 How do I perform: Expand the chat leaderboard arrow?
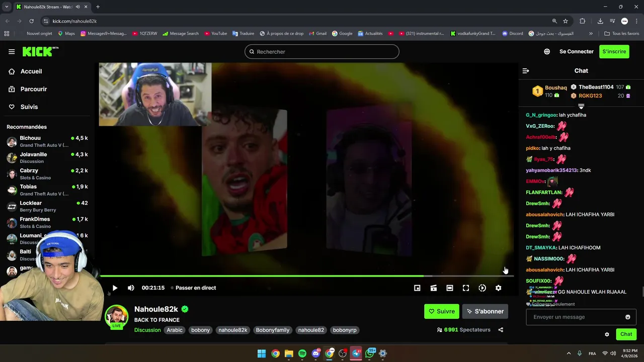click(x=581, y=107)
